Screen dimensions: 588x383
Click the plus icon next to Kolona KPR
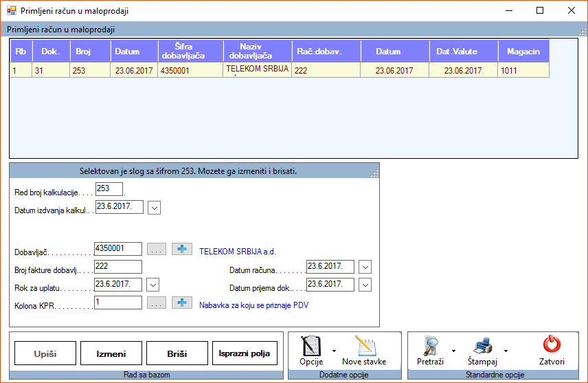181,303
